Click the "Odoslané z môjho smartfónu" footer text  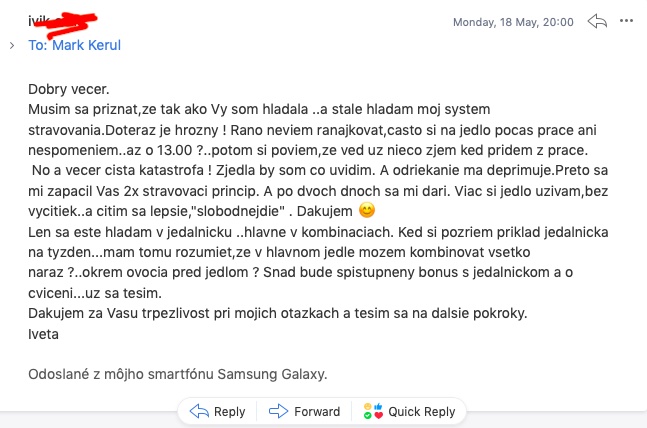click(x=121, y=374)
